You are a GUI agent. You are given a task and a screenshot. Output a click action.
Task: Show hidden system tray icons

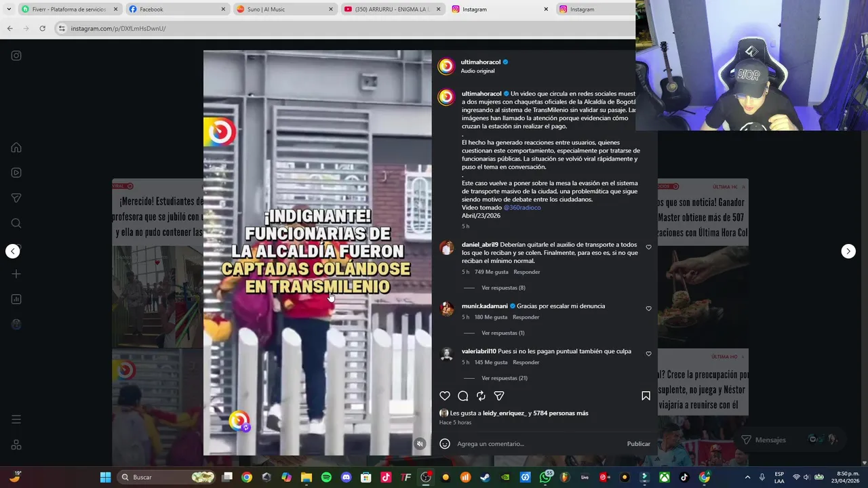[x=747, y=477]
